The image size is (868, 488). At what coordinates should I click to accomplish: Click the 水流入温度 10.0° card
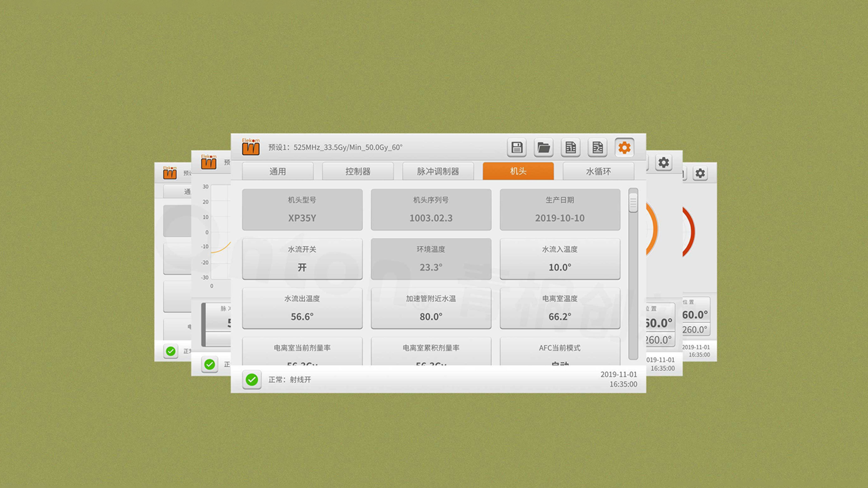pos(560,259)
